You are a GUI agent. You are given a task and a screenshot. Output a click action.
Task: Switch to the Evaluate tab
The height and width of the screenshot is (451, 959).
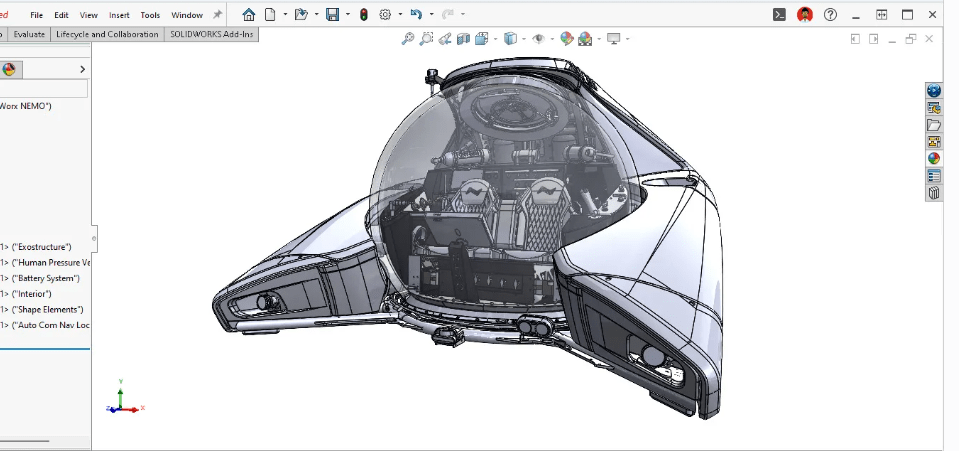[29, 34]
